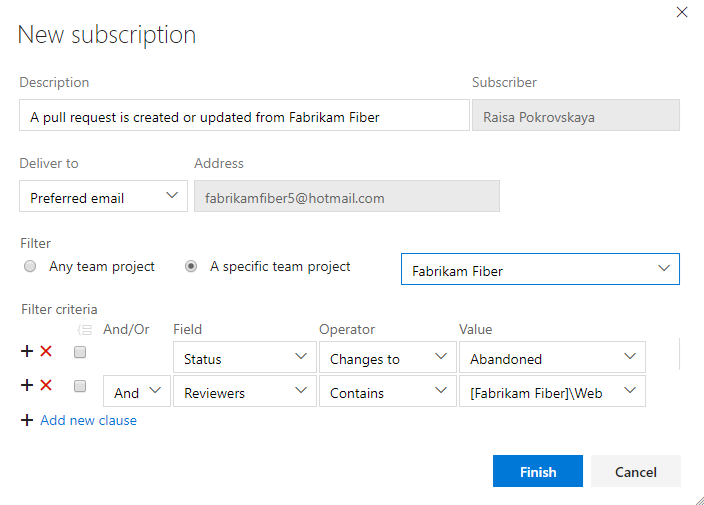Click the dialog resize grip corner
Viewport: 704px width, 505px height.
pos(699,500)
